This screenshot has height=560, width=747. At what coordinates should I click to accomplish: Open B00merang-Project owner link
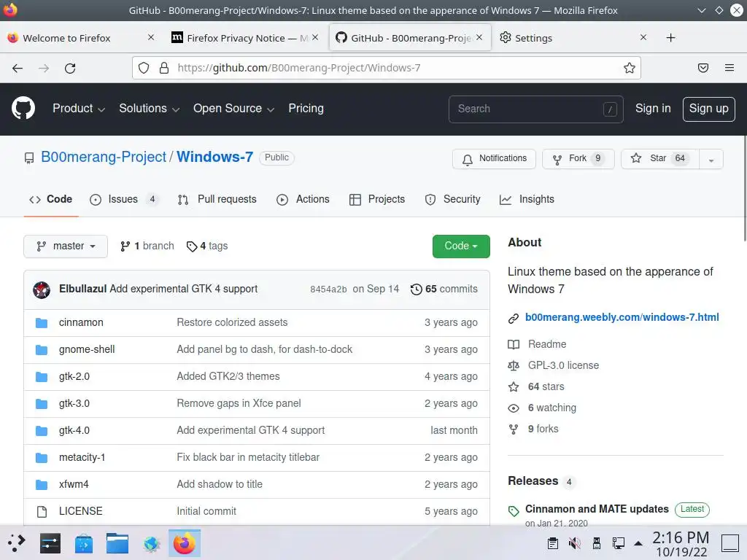coord(104,157)
